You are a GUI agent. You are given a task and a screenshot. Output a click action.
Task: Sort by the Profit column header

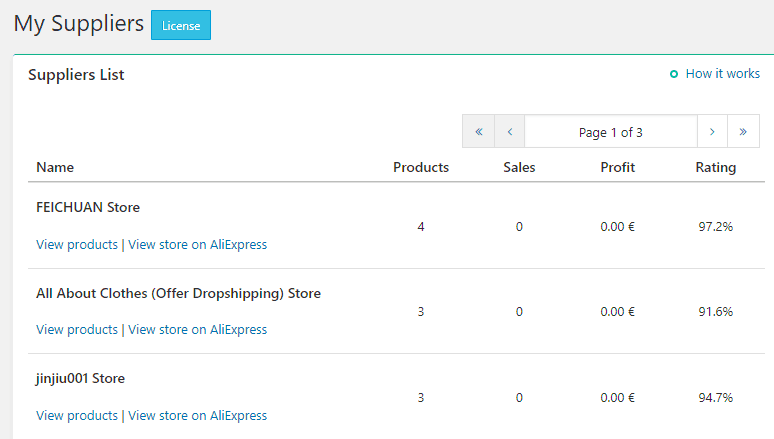617,167
